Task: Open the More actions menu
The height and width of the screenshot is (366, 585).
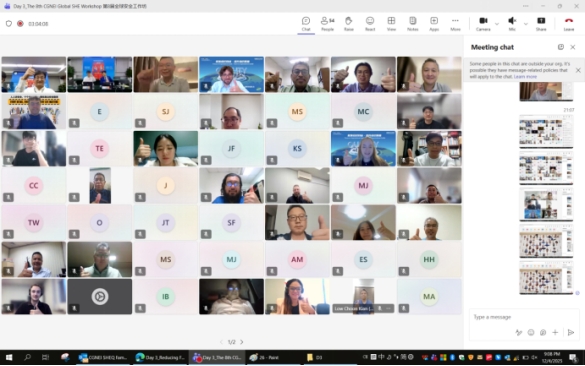Action: [455, 24]
